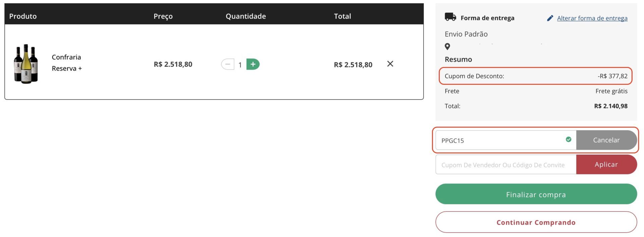
Task: Click the location pin icon
Action: point(447,47)
